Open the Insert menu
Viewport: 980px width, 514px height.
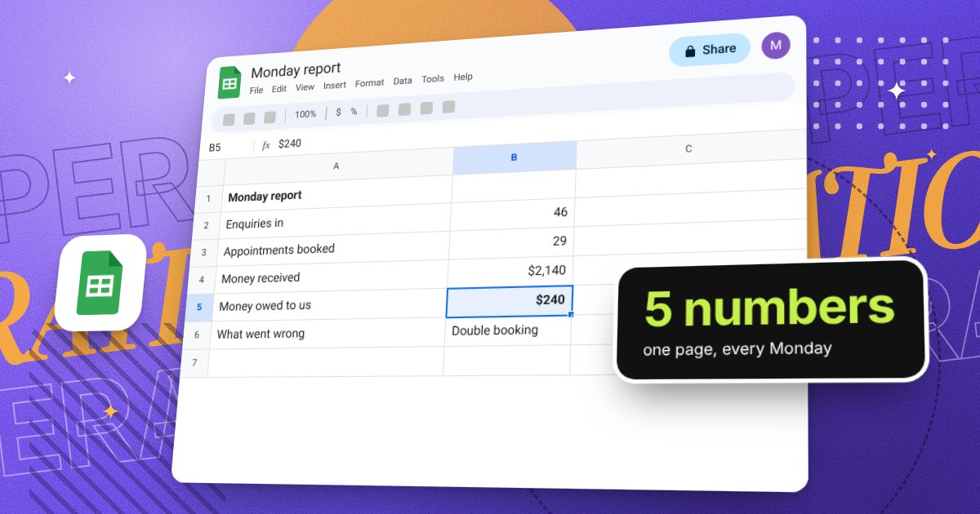click(335, 85)
